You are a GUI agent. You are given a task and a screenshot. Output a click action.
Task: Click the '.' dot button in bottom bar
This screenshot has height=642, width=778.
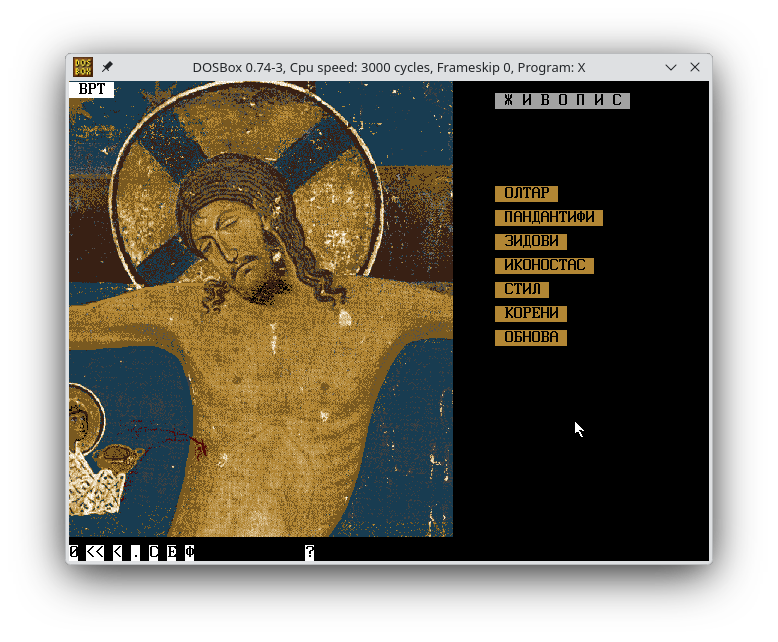coord(135,552)
